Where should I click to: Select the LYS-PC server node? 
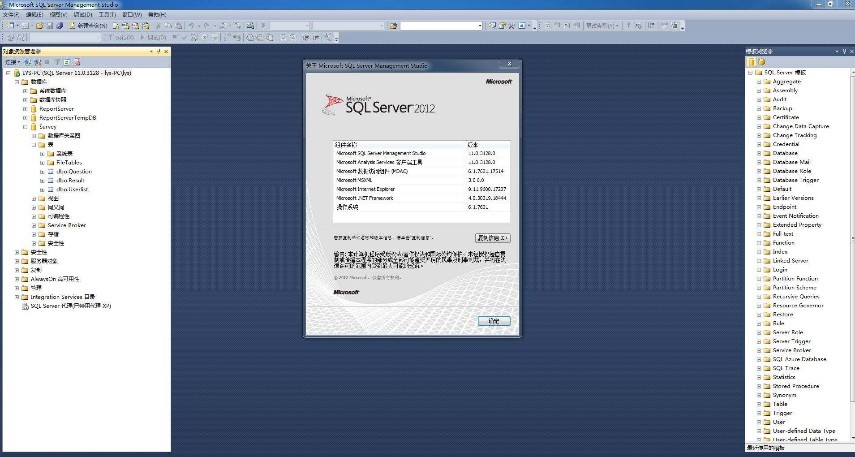(x=77, y=73)
